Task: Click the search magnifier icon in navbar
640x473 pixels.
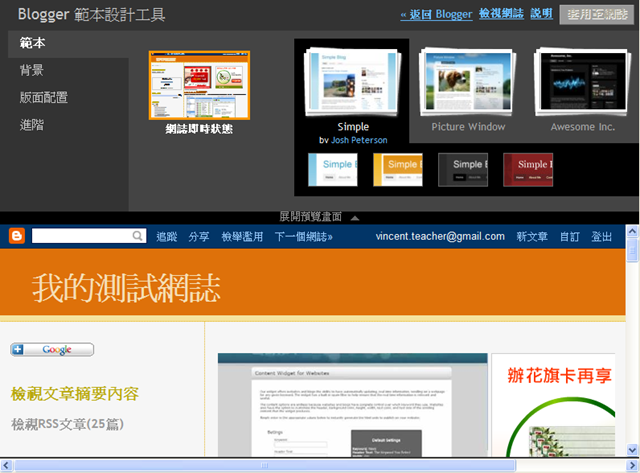Action: 138,236
